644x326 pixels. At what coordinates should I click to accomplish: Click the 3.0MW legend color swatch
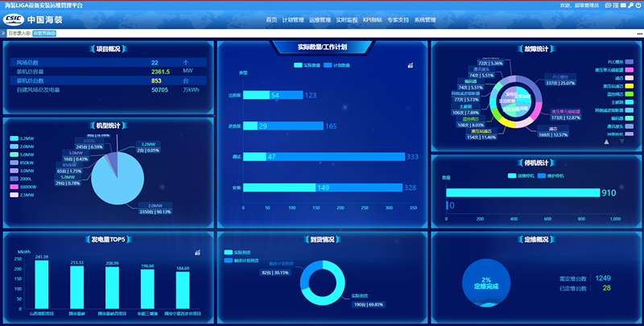pyautogui.click(x=14, y=171)
